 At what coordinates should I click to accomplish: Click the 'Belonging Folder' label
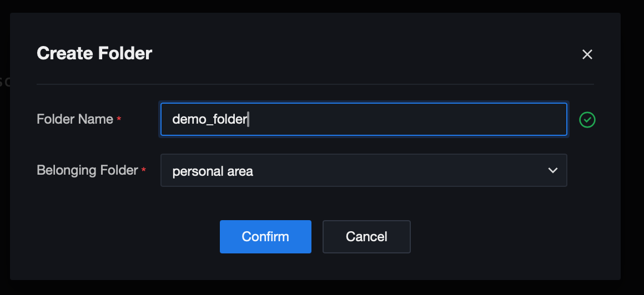pos(87,170)
